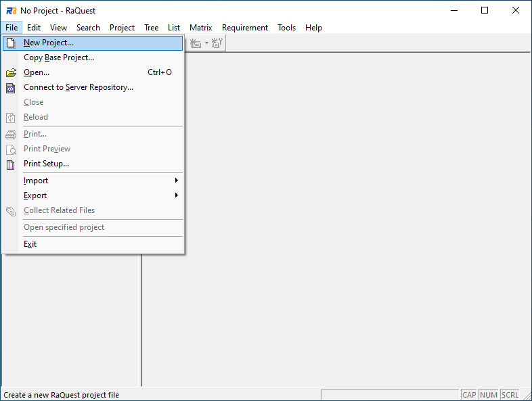The image size is (532, 401).
Task: Select Connect to Server Repository
Action: (93, 87)
